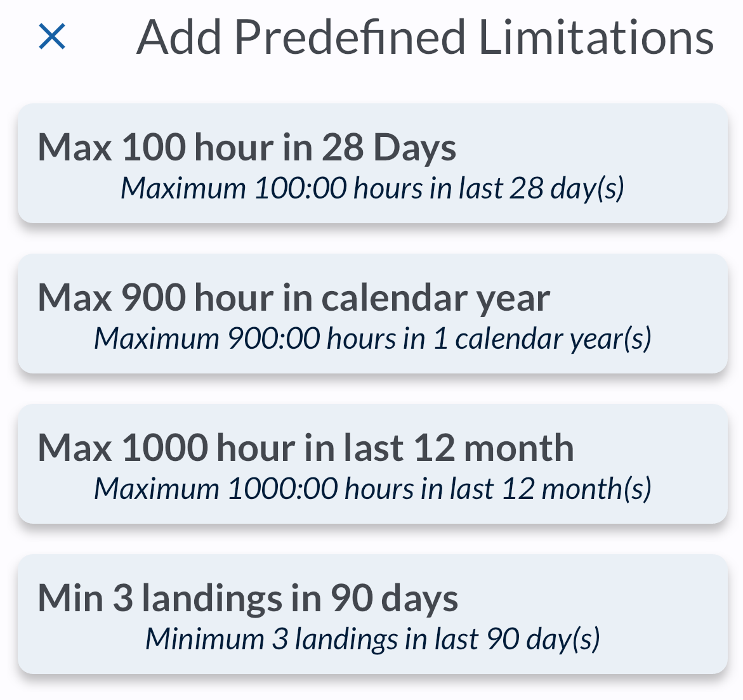Click the Minimum 3 landings in last 90 day(s) description
The image size is (743, 700).
coord(372,639)
